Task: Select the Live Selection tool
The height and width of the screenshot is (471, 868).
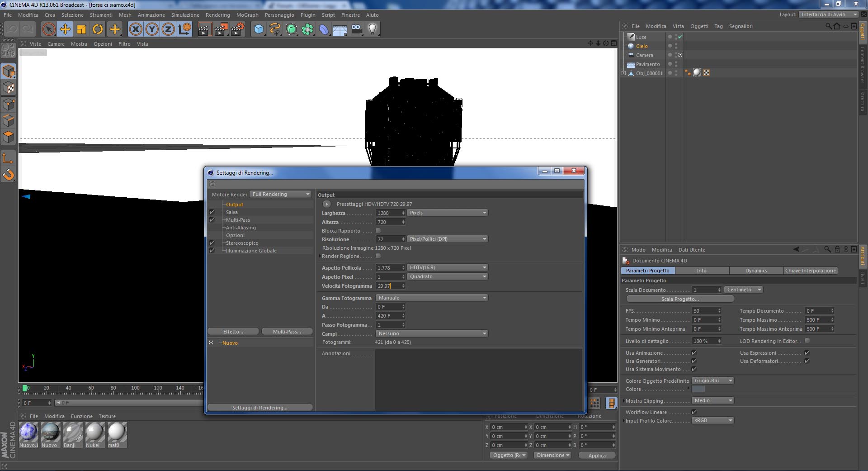Action: coord(49,29)
